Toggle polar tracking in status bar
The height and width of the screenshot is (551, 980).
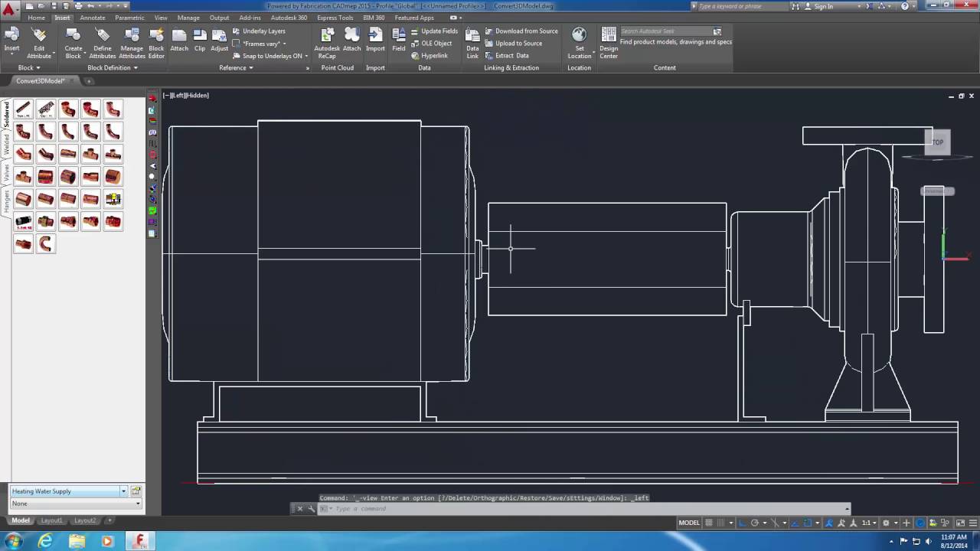pos(755,523)
